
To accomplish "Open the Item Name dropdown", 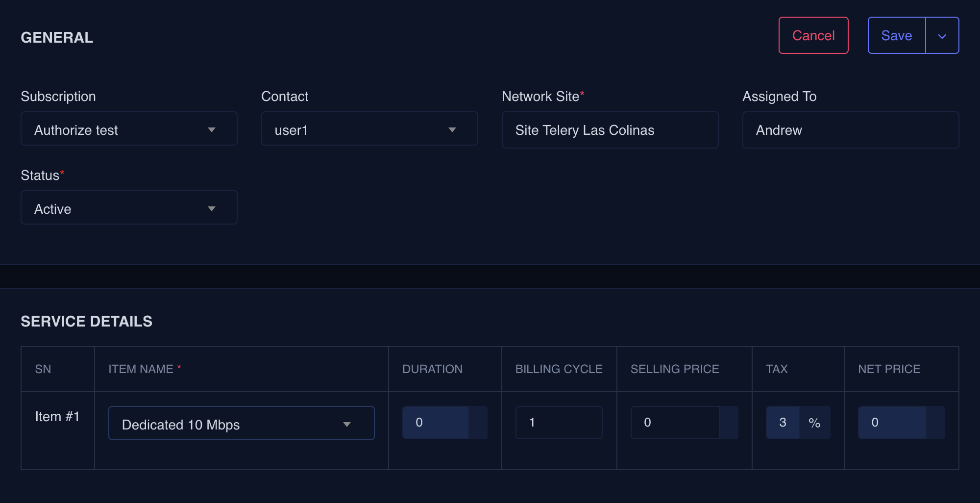I will [241, 424].
